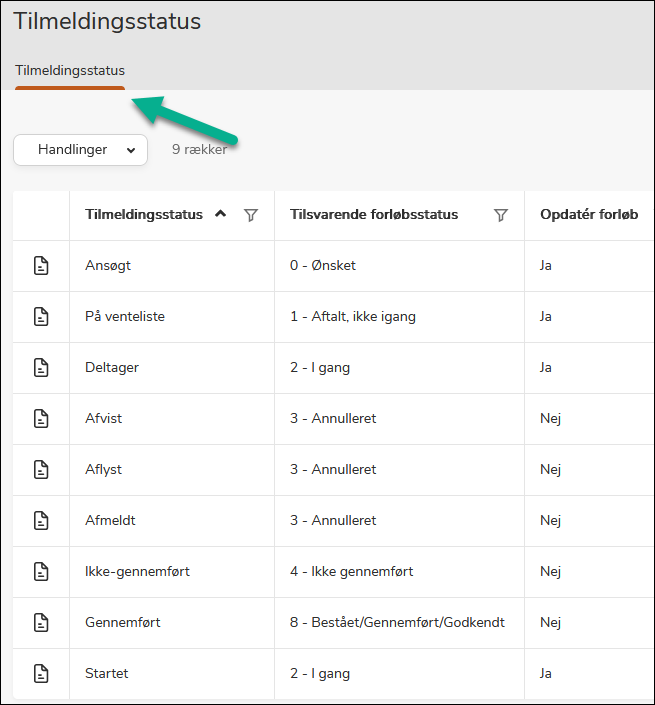Select the Tilmeldingsstatus tab
The image size is (655, 705).
tap(70, 71)
